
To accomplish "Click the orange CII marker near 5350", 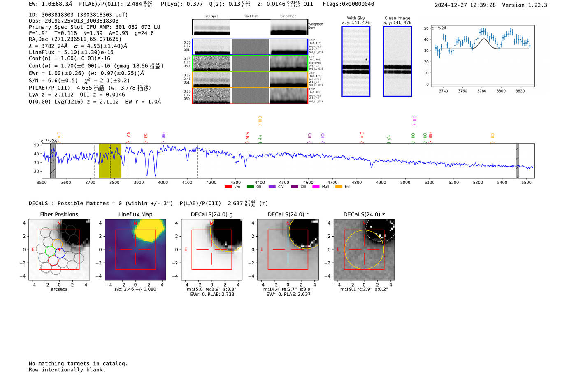I will pos(492,138).
